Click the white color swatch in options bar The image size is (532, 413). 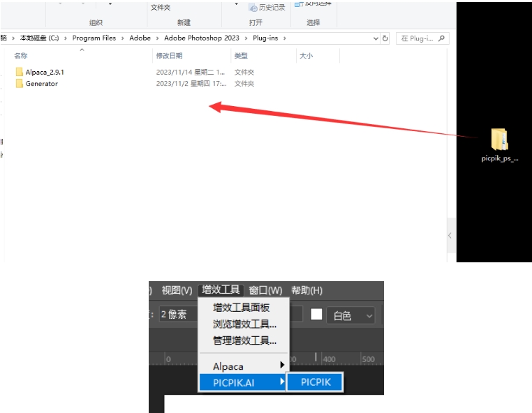point(316,314)
